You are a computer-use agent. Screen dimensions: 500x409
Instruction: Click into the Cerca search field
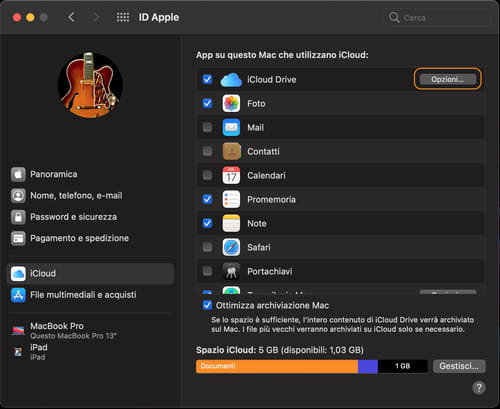(437, 17)
